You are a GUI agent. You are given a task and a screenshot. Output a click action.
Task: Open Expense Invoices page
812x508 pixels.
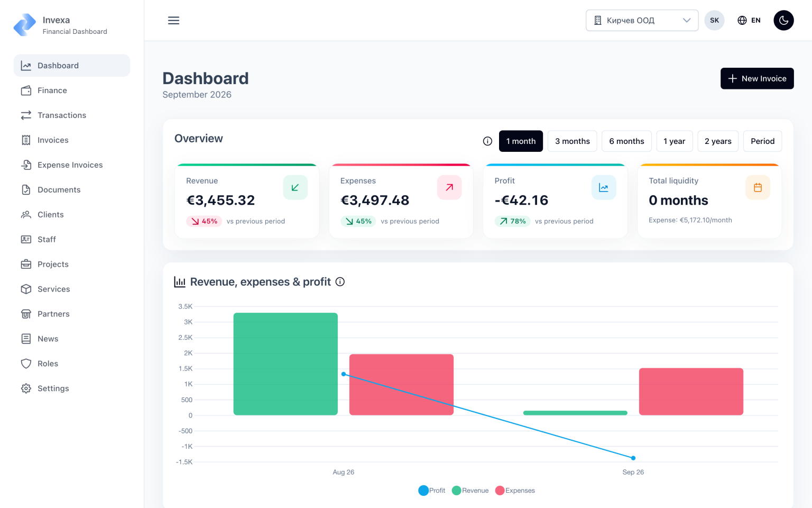pyautogui.click(x=72, y=165)
